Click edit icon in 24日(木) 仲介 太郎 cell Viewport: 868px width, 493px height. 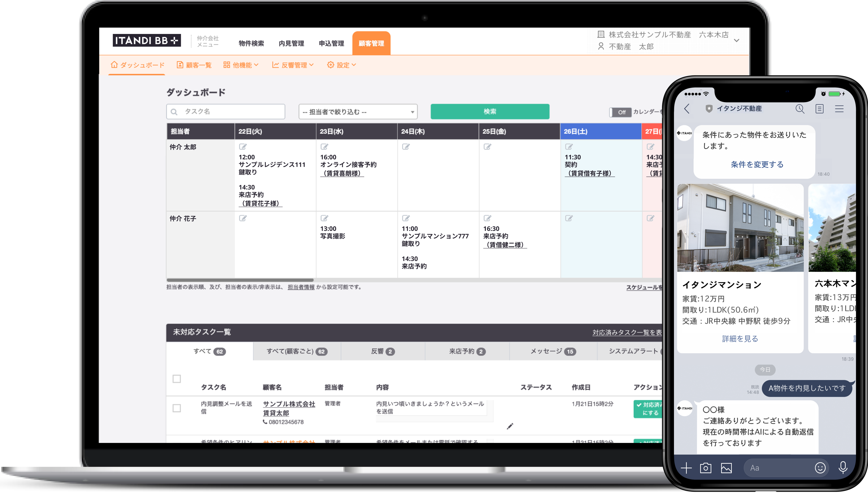(406, 147)
